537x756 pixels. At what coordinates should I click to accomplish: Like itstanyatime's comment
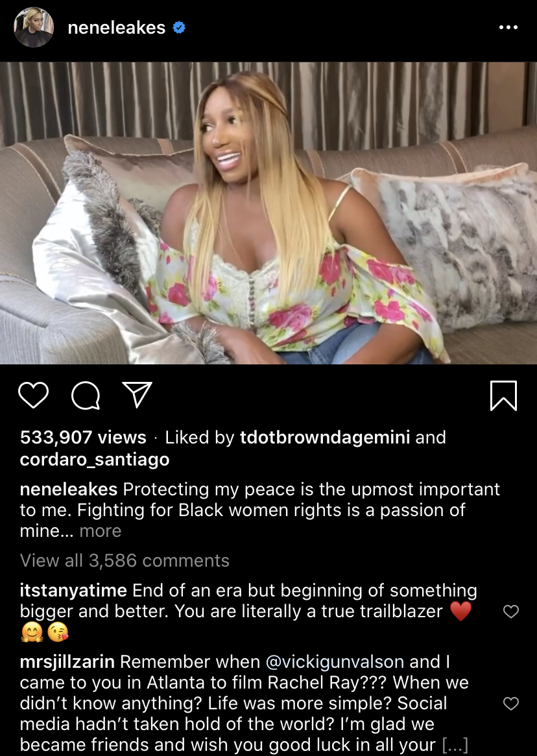point(510,611)
